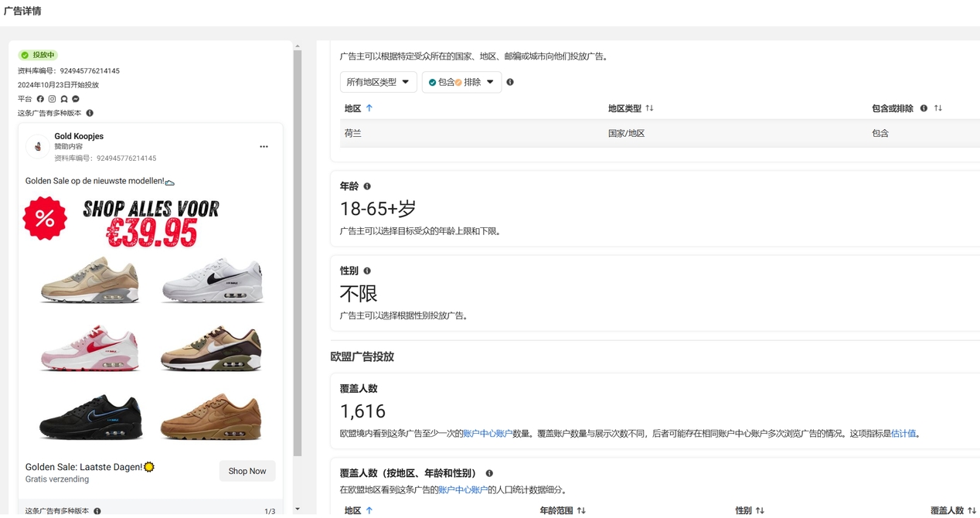Open 账户中心账户 link in 覆盖人数 description
Image resolution: width=980 pixels, height=518 pixels.
click(x=488, y=434)
